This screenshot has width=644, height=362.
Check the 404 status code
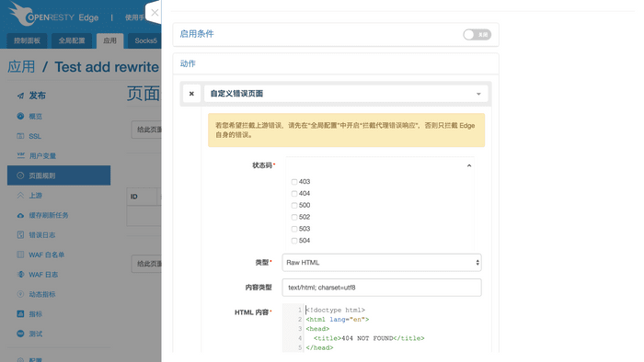coord(294,194)
